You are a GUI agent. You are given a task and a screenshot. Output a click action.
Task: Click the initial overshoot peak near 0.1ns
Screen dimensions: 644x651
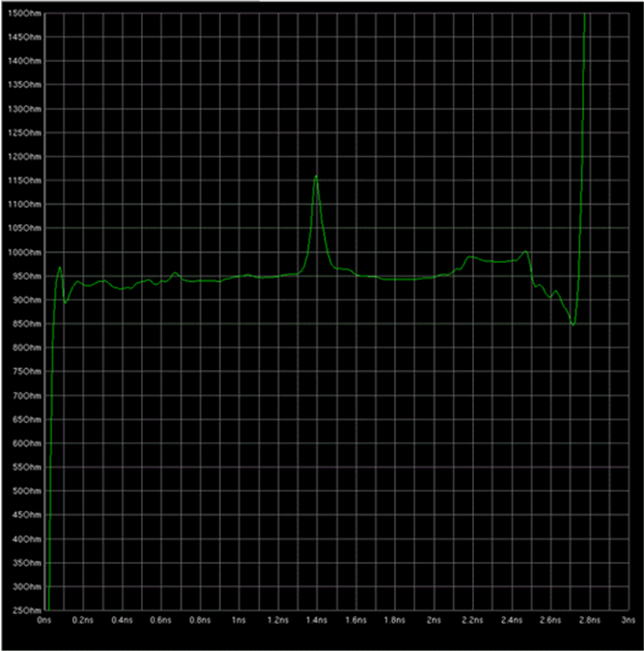point(60,268)
